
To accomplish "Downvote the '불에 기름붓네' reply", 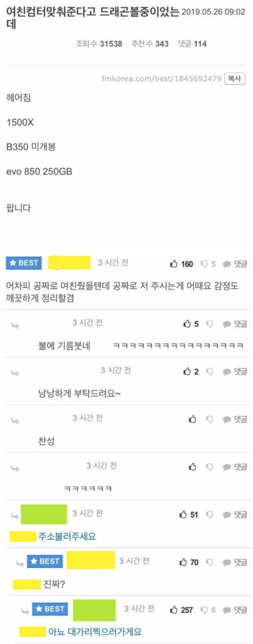I will click(210, 324).
